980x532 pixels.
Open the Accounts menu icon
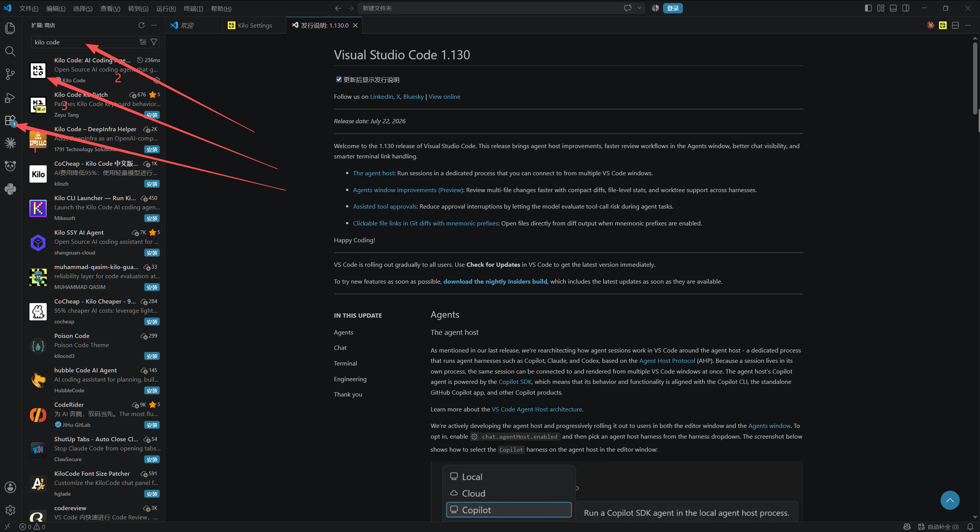tap(10, 487)
